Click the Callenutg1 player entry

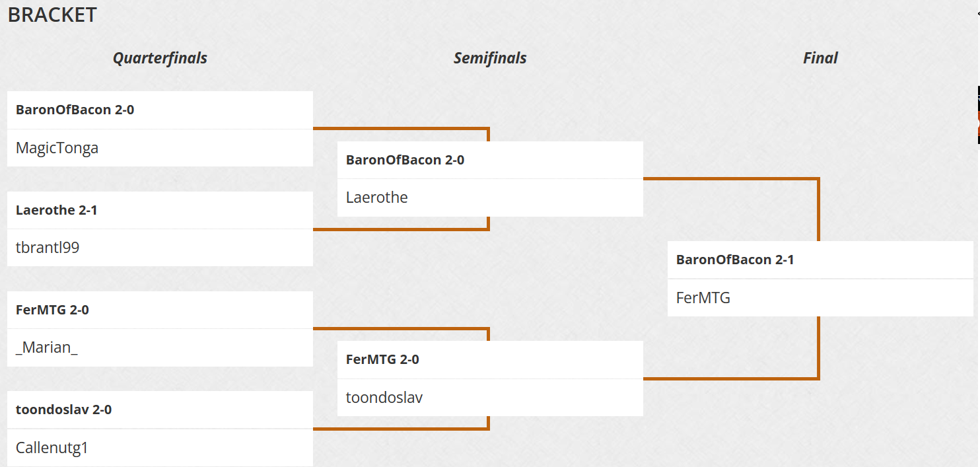click(x=52, y=448)
